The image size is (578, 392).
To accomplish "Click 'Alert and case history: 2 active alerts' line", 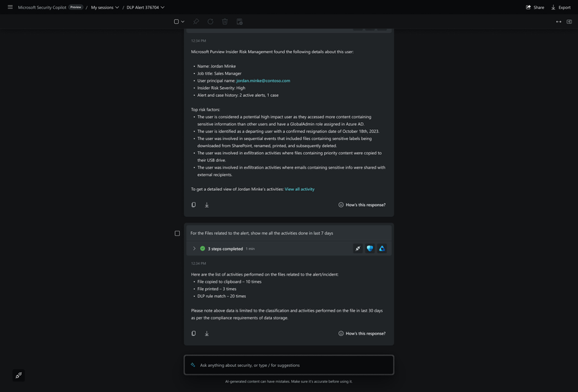I will [238, 95].
